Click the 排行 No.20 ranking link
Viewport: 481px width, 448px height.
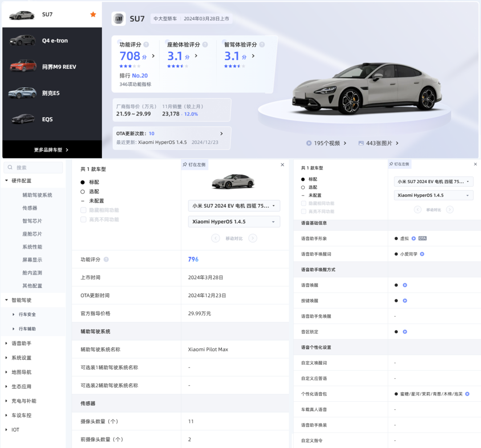134,75
